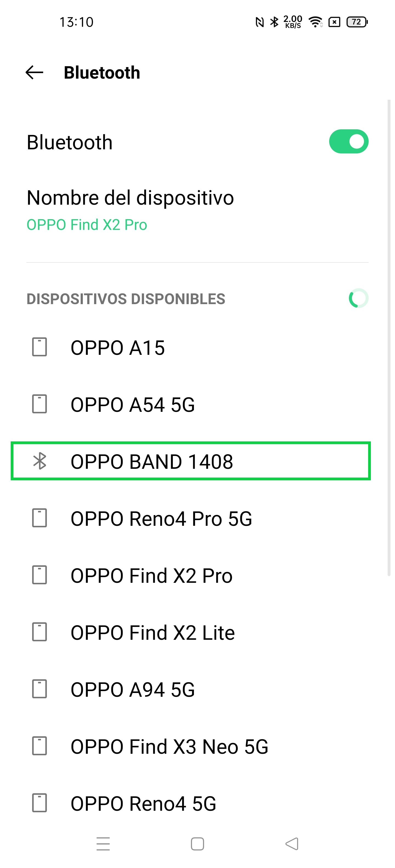This screenshot has width=395, height=868.
Task: Select OPPO Reno4 Pro 5G device
Action: (x=161, y=518)
